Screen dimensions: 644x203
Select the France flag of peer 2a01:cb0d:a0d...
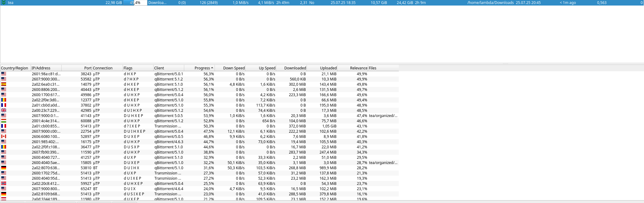pos(4,105)
